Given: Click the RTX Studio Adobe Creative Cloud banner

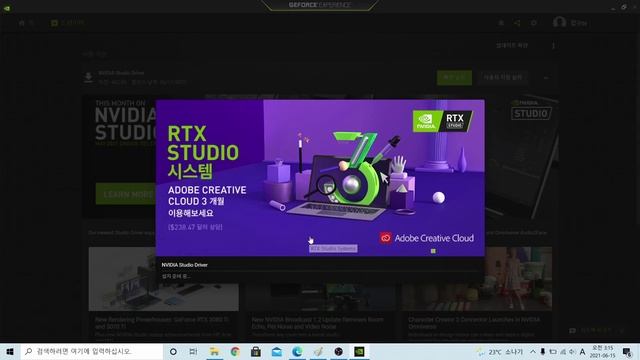Looking at the screenshot, I should [x=320, y=178].
